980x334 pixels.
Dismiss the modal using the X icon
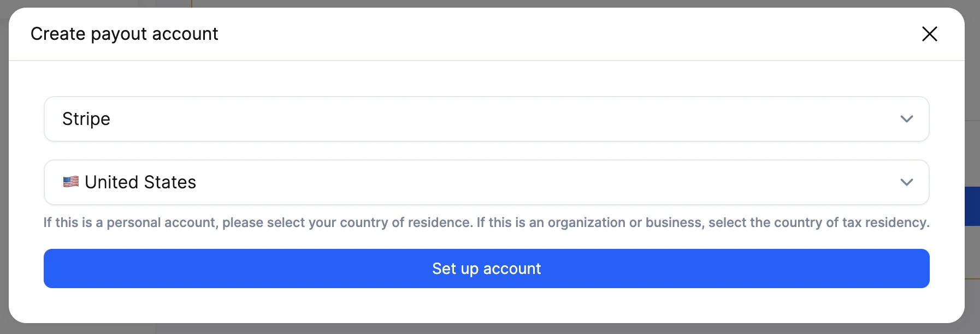929,34
